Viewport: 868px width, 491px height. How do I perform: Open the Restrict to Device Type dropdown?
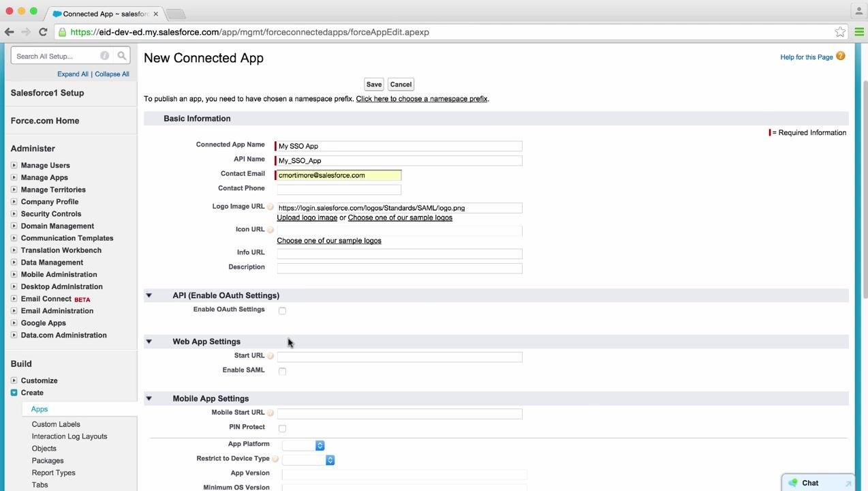(308, 460)
